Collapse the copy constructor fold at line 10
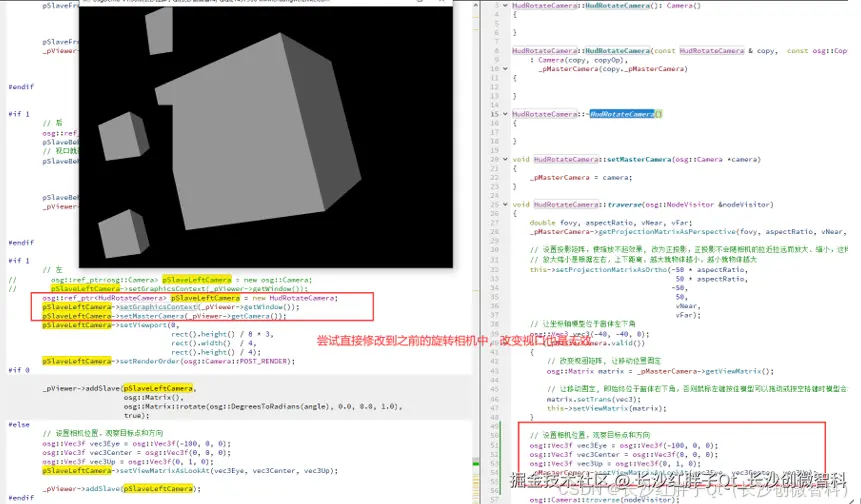 tap(505, 69)
